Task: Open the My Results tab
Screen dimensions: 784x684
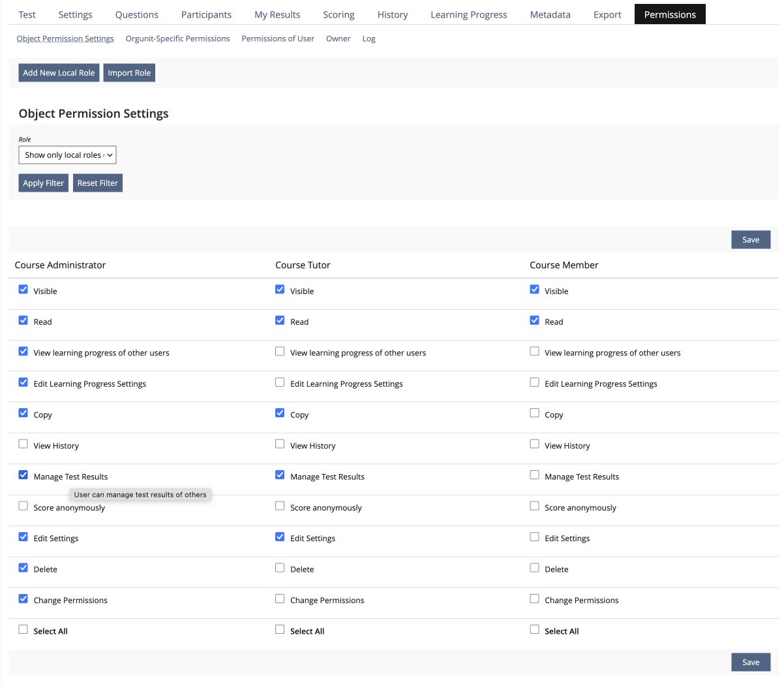Action: (x=277, y=14)
